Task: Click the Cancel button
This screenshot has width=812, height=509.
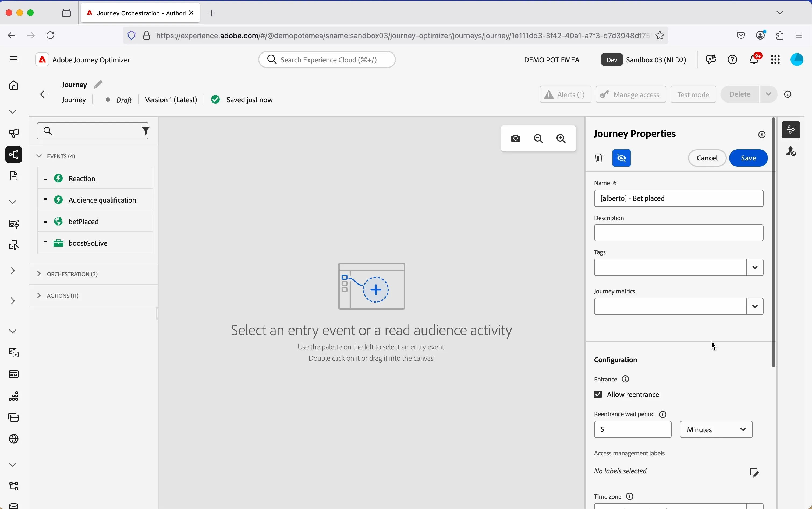Action: 707,158
